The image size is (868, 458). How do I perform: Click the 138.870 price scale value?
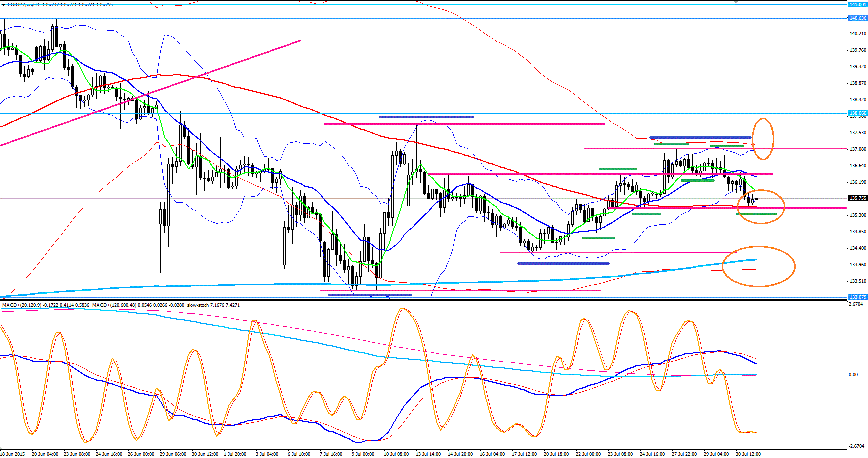point(858,83)
